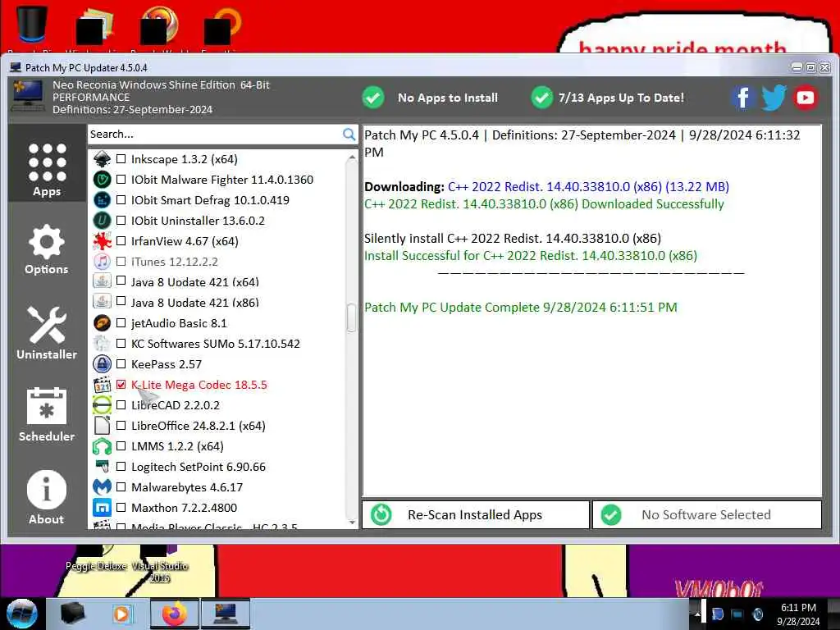Open the Windows Start menu
Viewport: 840px width, 630px height.
pos(22,614)
